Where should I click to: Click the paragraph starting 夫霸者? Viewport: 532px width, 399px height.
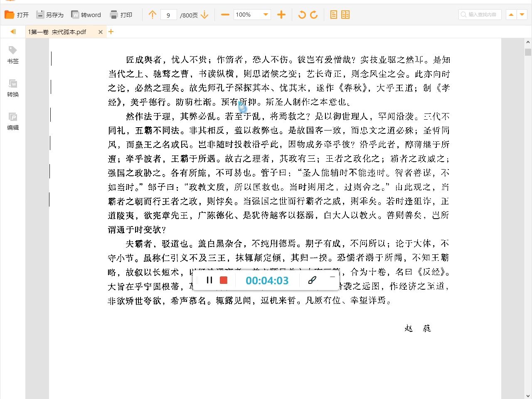pyautogui.click(x=279, y=272)
